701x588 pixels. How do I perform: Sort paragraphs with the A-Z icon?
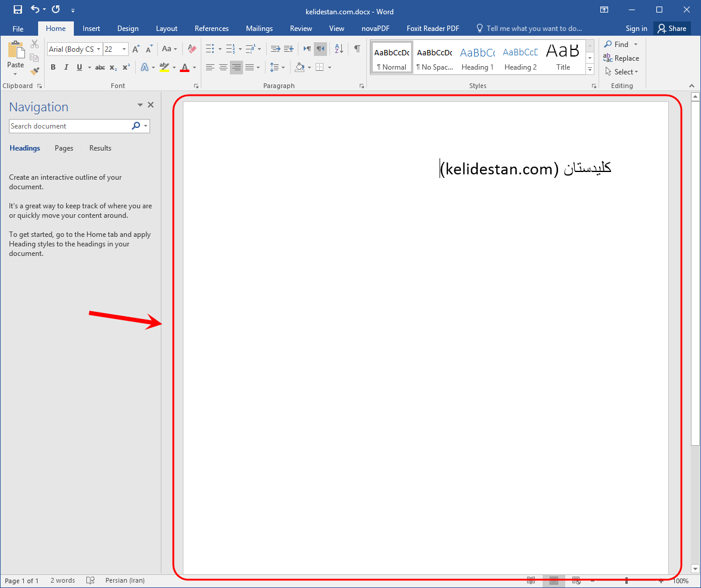pos(339,49)
